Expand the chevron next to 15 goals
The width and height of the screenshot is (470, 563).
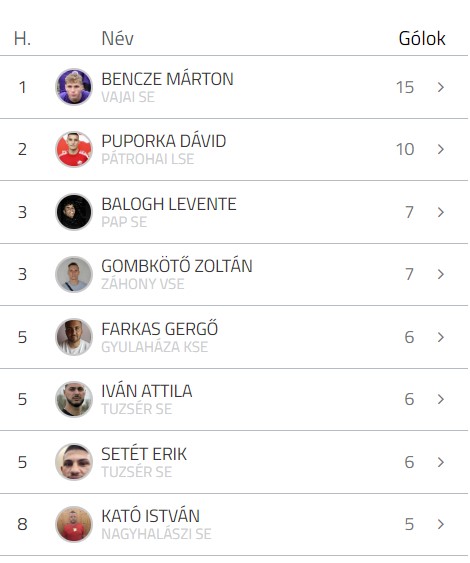tap(441, 87)
